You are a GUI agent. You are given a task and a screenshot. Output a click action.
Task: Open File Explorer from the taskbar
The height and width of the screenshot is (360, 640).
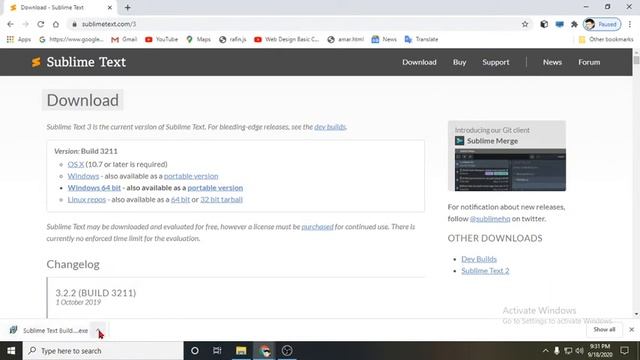click(x=241, y=351)
